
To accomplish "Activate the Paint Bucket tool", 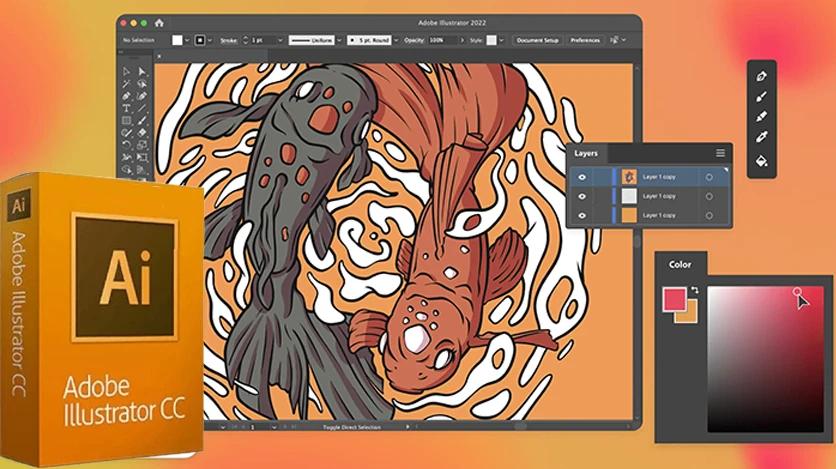I will point(762,159).
